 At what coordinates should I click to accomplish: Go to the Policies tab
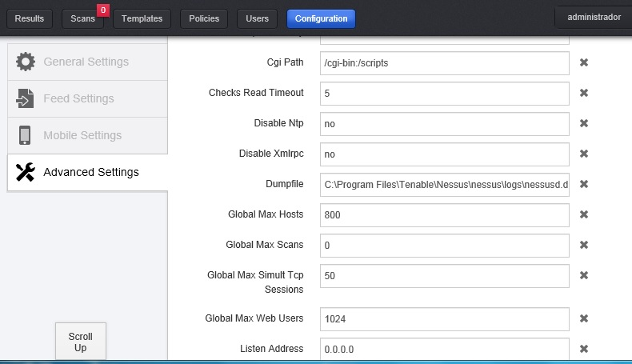tap(204, 18)
